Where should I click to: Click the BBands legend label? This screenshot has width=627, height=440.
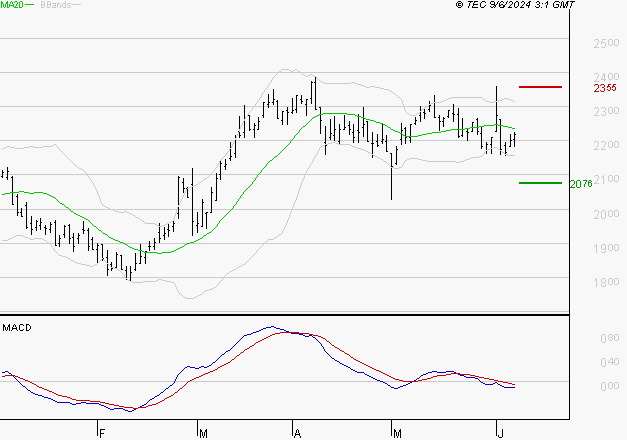pyautogui.click(x=56, y=5)
